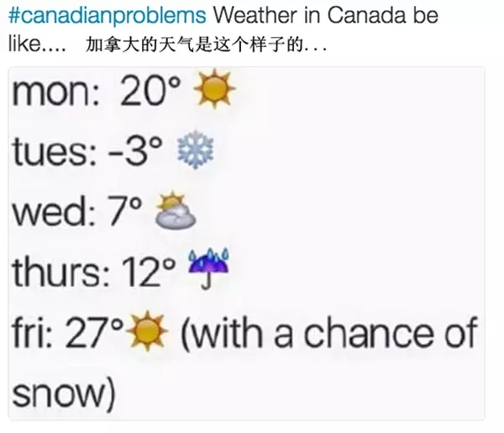The height and width of the screenshot is (433, 504).
Task: Click the "mon:" day label
Action: [x=56, y=95]
